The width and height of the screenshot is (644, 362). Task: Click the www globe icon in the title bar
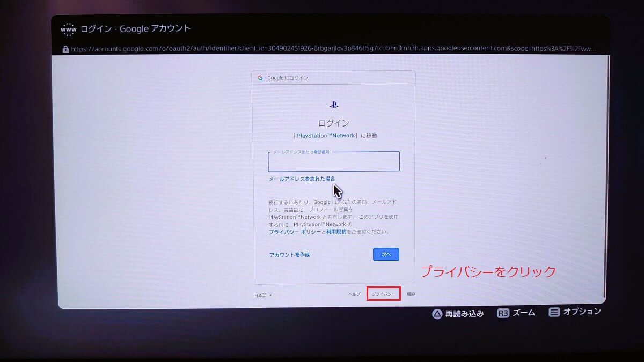click(69, 29)
